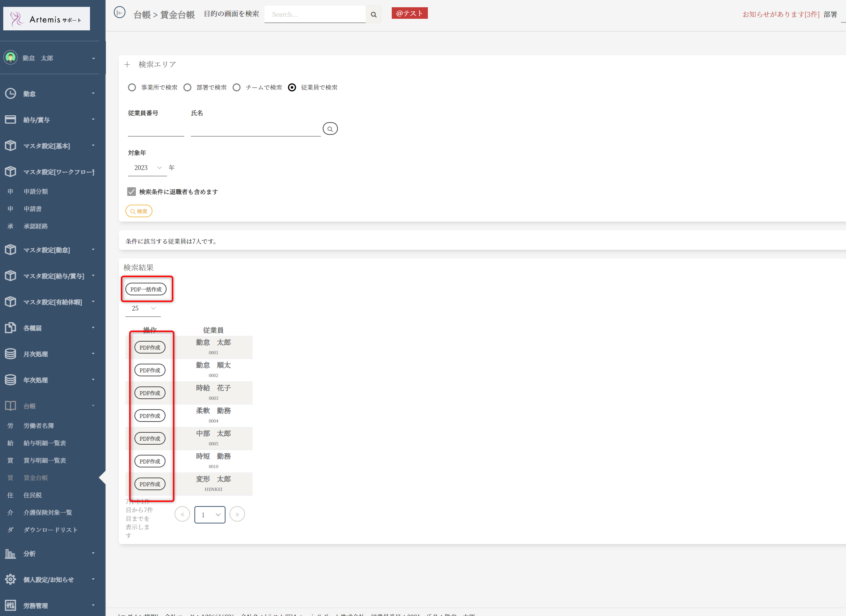Select the 事業所で検索 radio button
This screenshot has height=616, width=846.
tap(132, 87)
